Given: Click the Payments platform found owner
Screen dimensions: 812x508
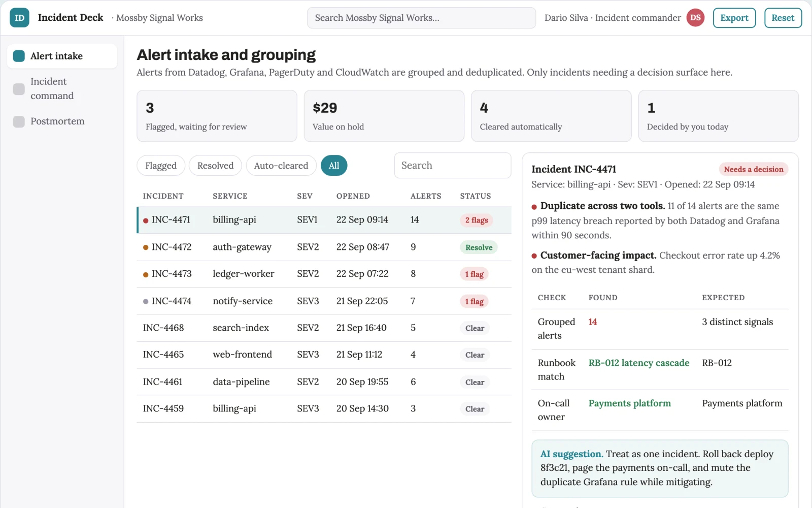Looking at the screenshot, I should [630, 403].
